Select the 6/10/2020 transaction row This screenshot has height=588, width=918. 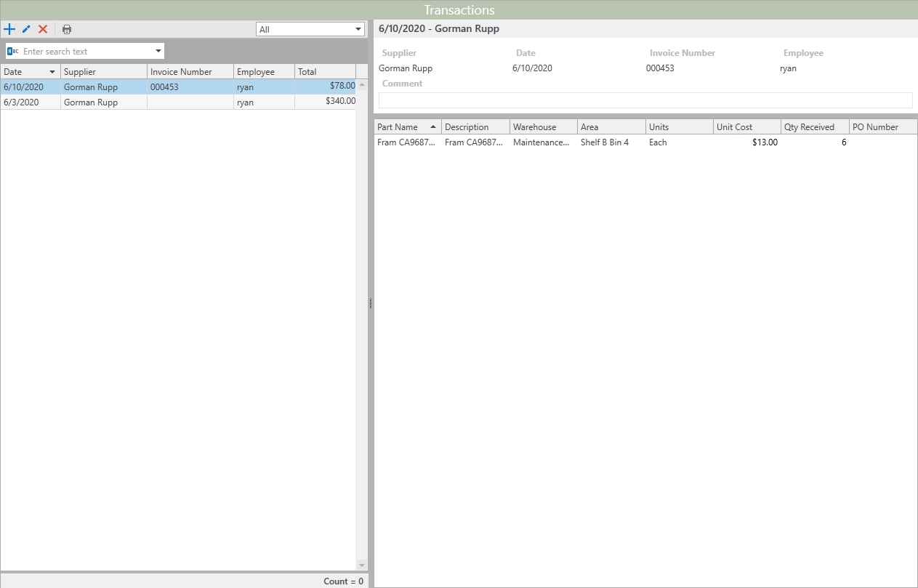178,86
